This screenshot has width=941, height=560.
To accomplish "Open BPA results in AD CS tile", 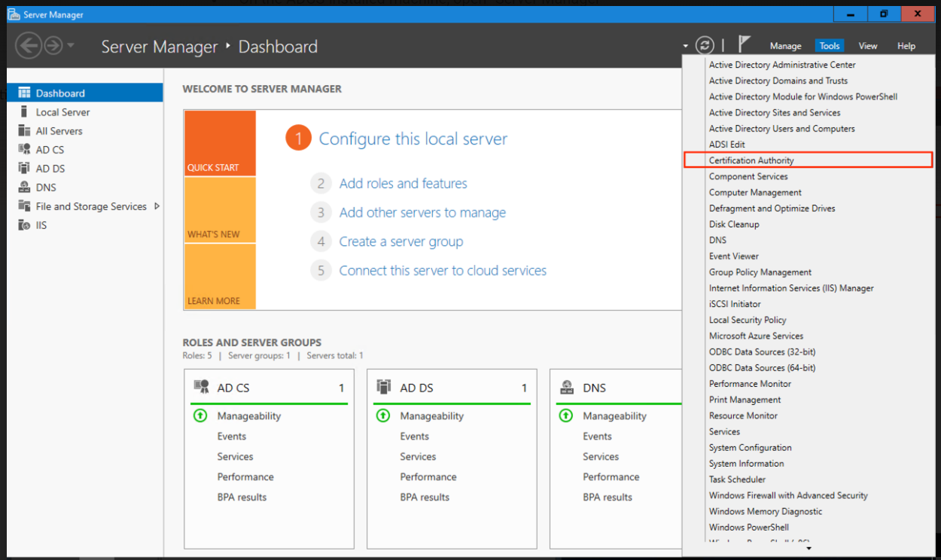I will click(x=242, y=498).
